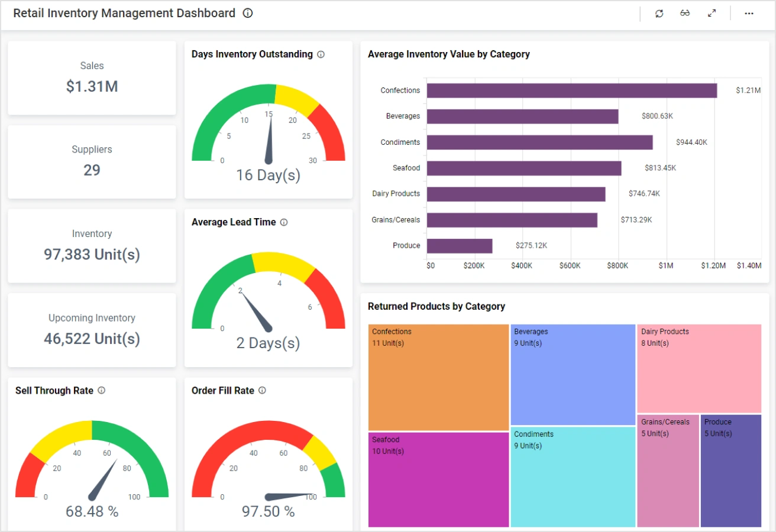Click the Upcoming Inventory card
Viewport: 776px width, 532px height.
92,330
